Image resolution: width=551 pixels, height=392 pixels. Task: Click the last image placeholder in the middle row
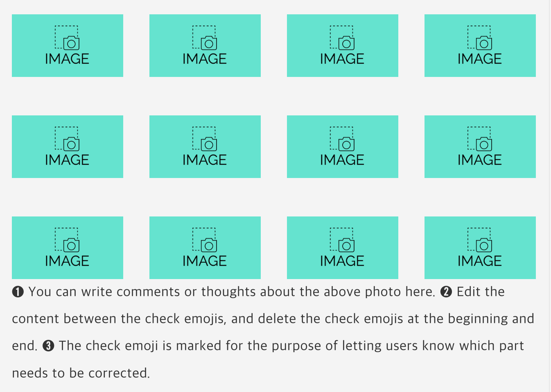tap(480, 146)
